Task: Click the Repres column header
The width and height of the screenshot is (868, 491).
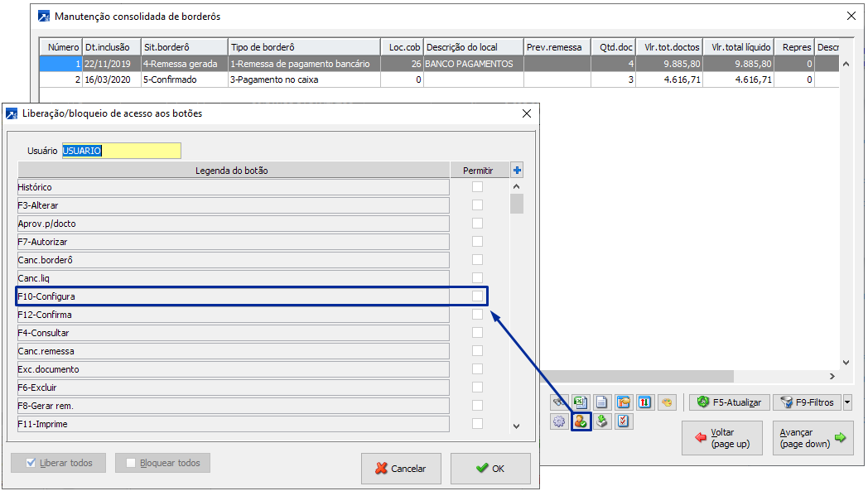Action: point(794,47)
